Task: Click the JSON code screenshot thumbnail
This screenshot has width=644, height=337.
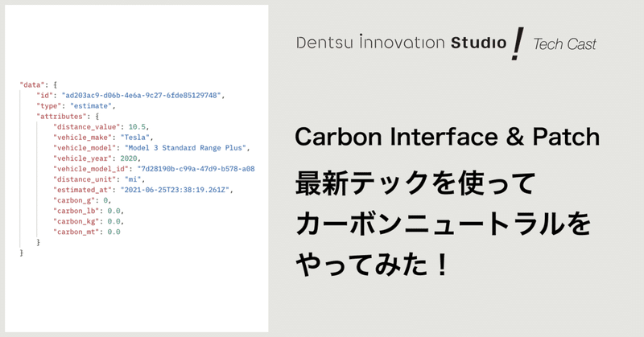Action: coord(136,168)
